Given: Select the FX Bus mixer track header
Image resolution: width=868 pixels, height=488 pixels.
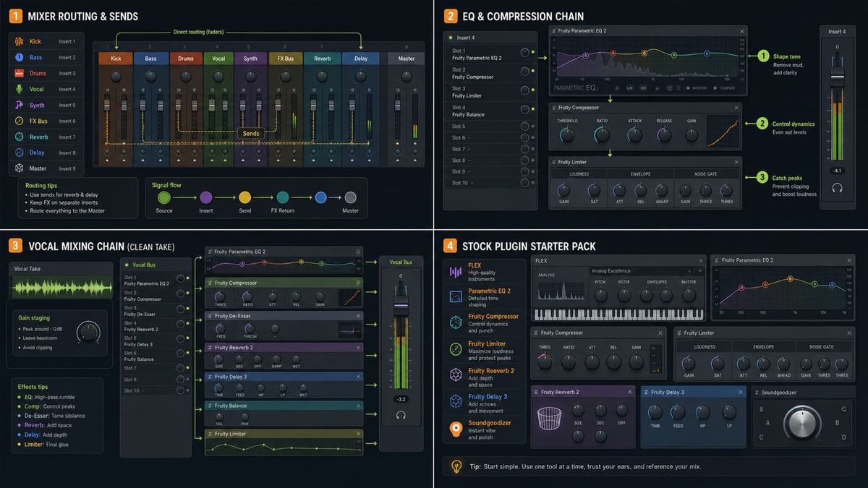Looking at the screenshot, I should click(286, 59).
